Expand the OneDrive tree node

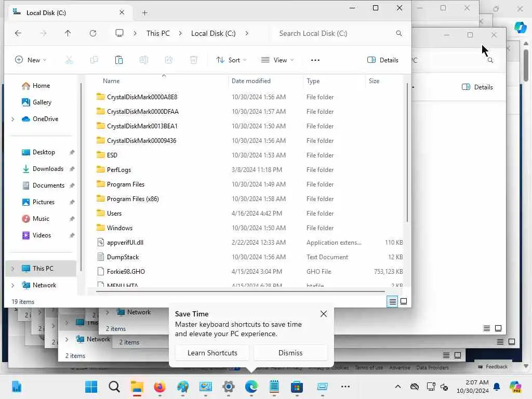pos(13,119)
